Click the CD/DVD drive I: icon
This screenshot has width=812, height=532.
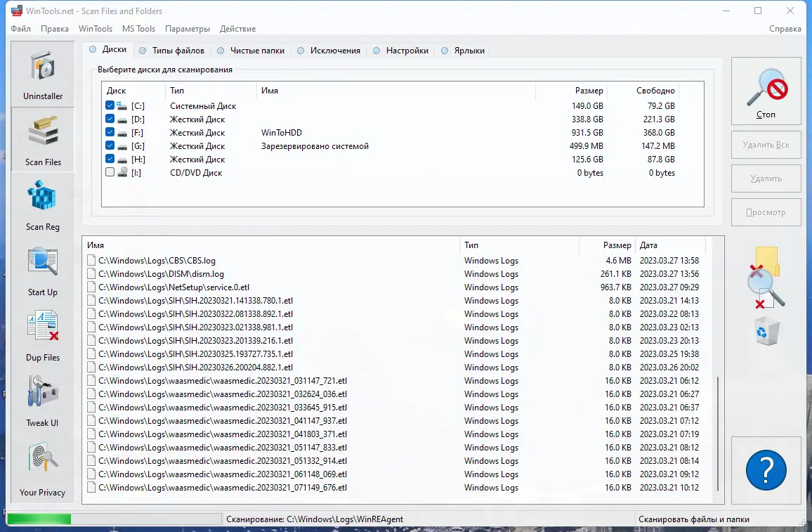tap(122, 172)
